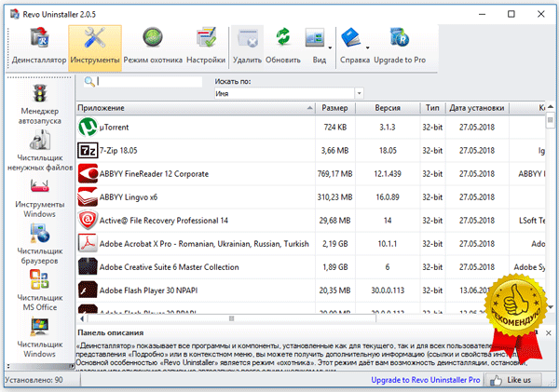Screen dimensions: 559x392
Task: Click the 20,35 MB size cell
Action: pos(335,291)
